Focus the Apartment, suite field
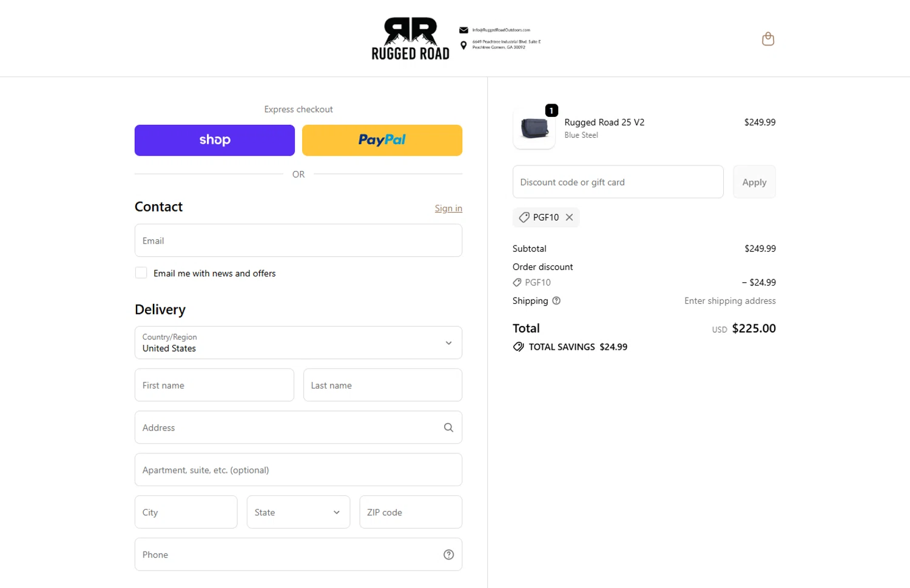Image resolution: width=910 pixels, height=588 pixels. 298,470
